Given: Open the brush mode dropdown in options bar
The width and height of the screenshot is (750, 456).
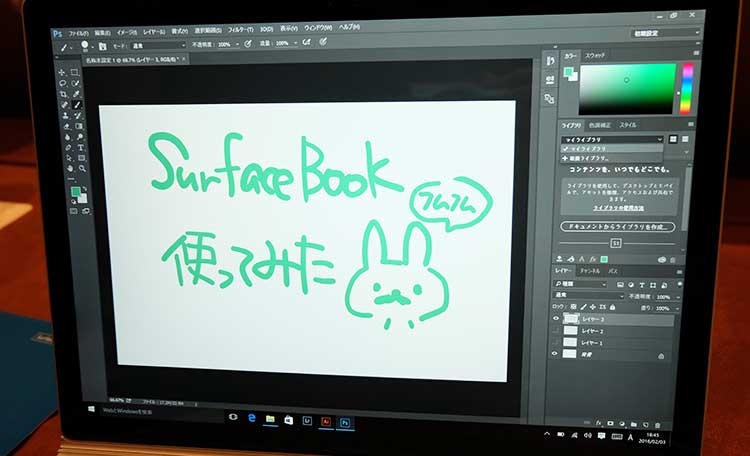Looking at the screenshot, I should coord(158,45).
